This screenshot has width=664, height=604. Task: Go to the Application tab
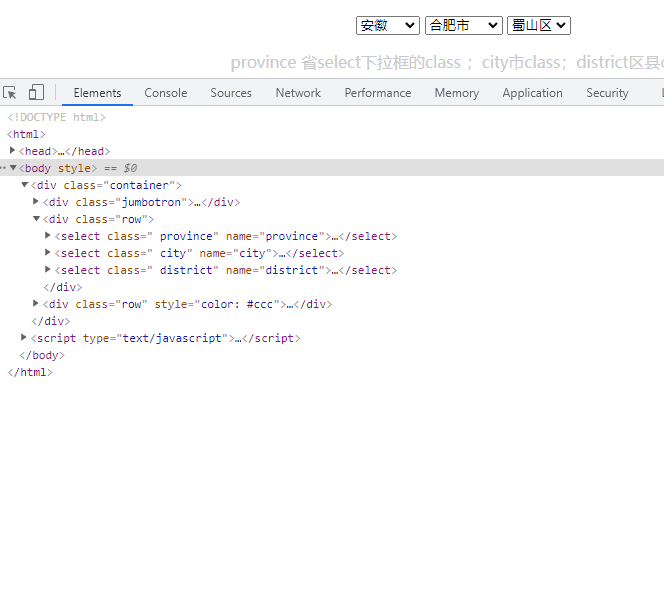[x=532, y=93]
